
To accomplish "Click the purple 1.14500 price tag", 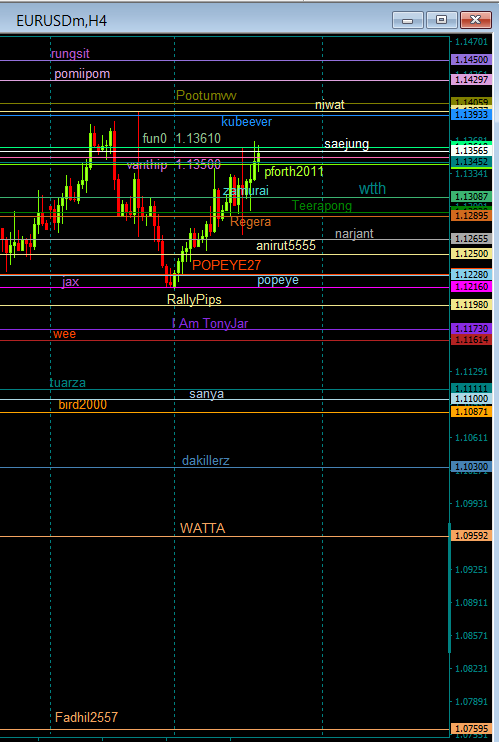I will (x=472, y=60).
